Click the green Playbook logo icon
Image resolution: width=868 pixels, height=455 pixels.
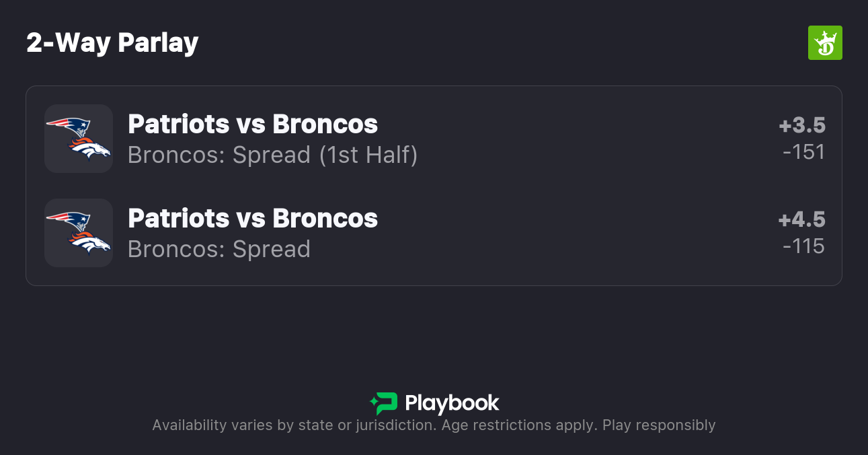coord(384,404)
